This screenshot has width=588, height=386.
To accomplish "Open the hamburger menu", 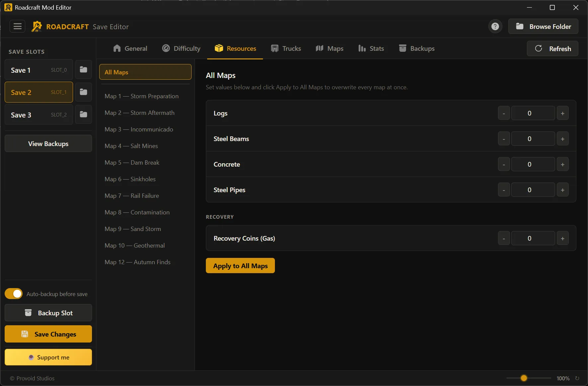I will 17,26.
